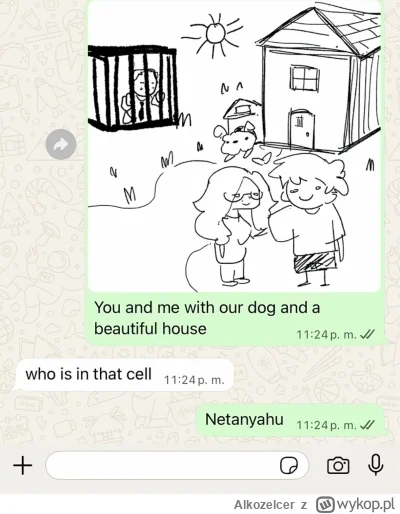Start a voice message with microphone icon
The height and width of the screenshot is (514, 400).
pos(376,465)
